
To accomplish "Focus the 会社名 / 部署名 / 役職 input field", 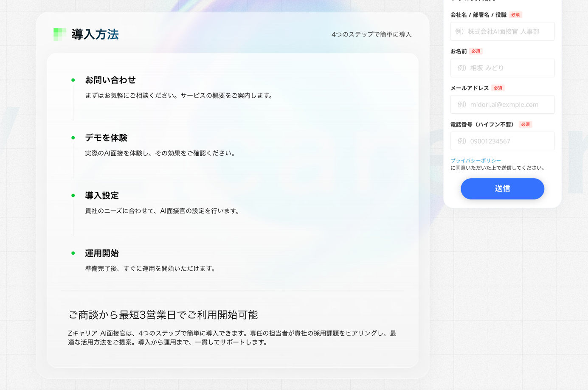I will coord(502,31).
